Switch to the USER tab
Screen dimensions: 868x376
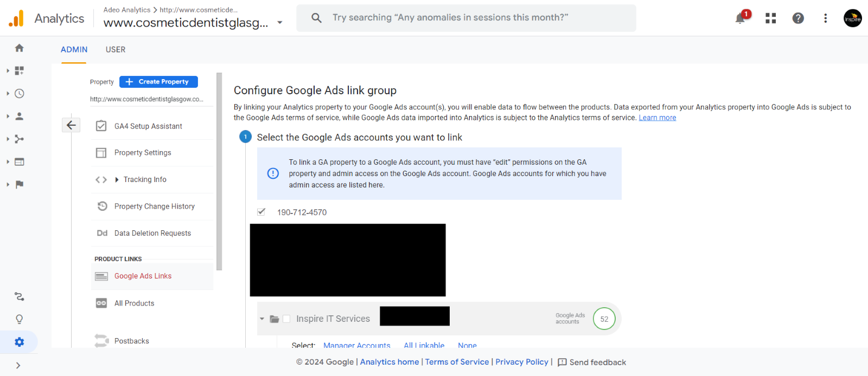tap(116, 50)
